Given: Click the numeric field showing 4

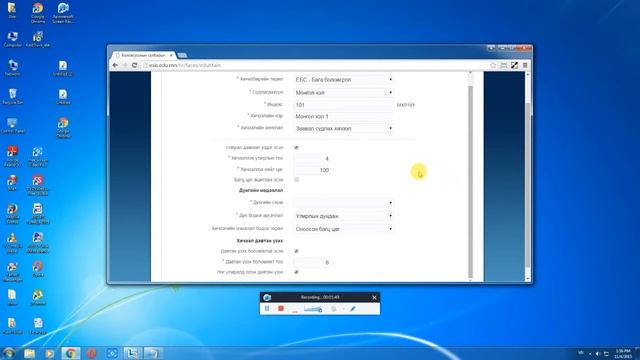Looking at the screenshot, I should [x=312, y=158].
